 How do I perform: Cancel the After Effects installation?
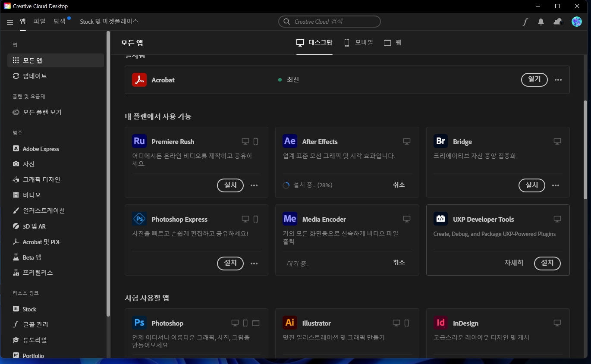click(x=399, y=185)
